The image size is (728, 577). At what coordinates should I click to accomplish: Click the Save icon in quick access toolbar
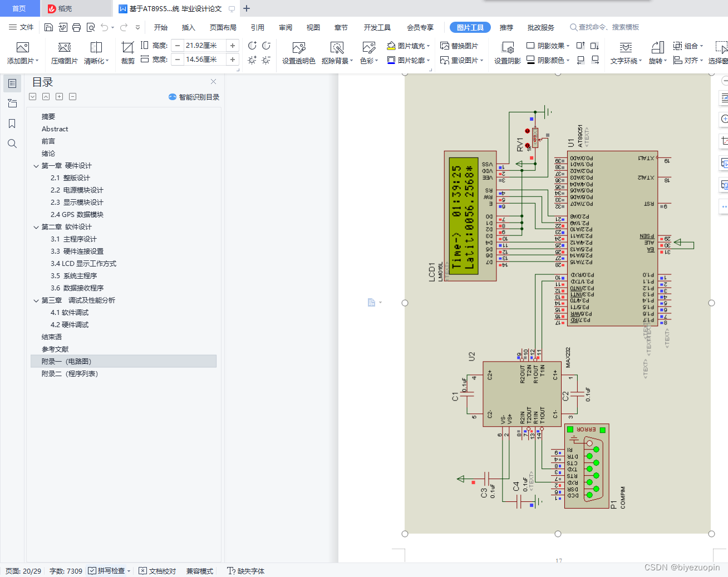(48, 27)
